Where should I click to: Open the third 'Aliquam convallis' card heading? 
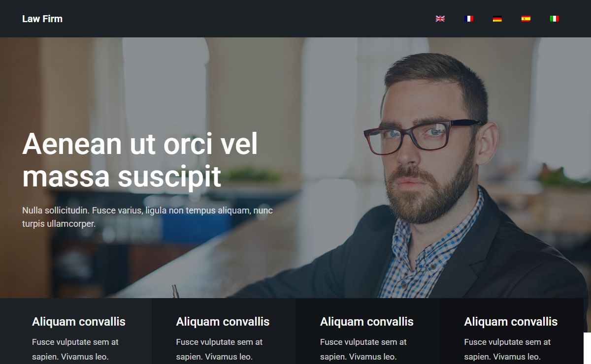click(367, 322)
